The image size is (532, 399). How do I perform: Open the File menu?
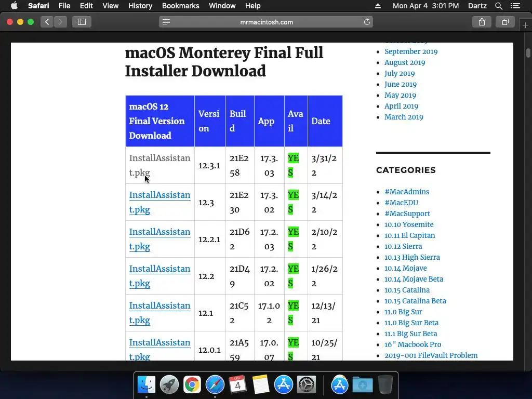[x=64, y=6]
